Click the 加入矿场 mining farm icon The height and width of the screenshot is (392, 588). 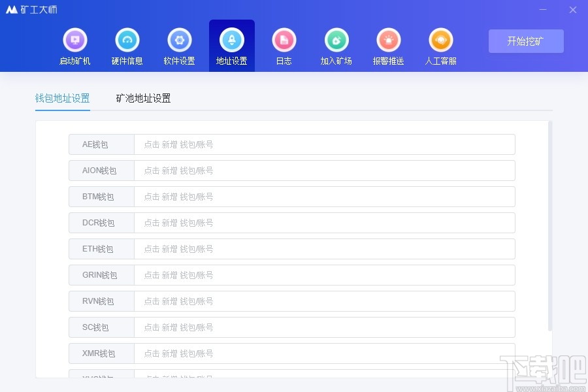tap(336, 46)
